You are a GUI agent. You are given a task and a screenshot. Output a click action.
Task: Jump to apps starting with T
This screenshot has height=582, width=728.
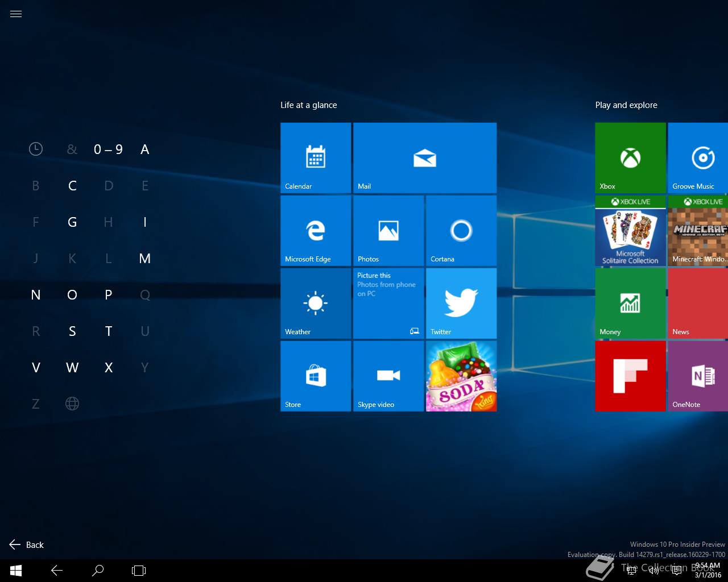coord(109,331)
